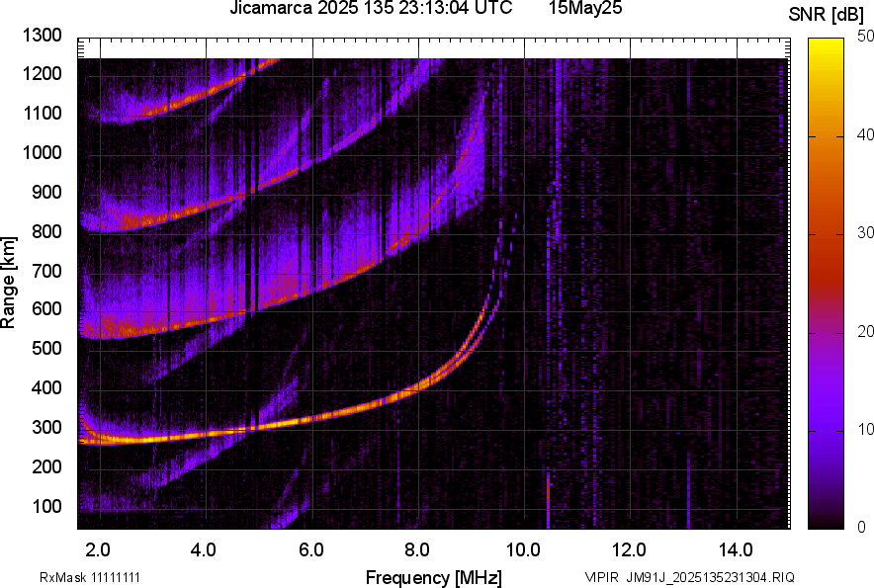This screenshot has height=588, width=874.
Task: Click the '200' range tick label
Action: [x=46, y=466]
